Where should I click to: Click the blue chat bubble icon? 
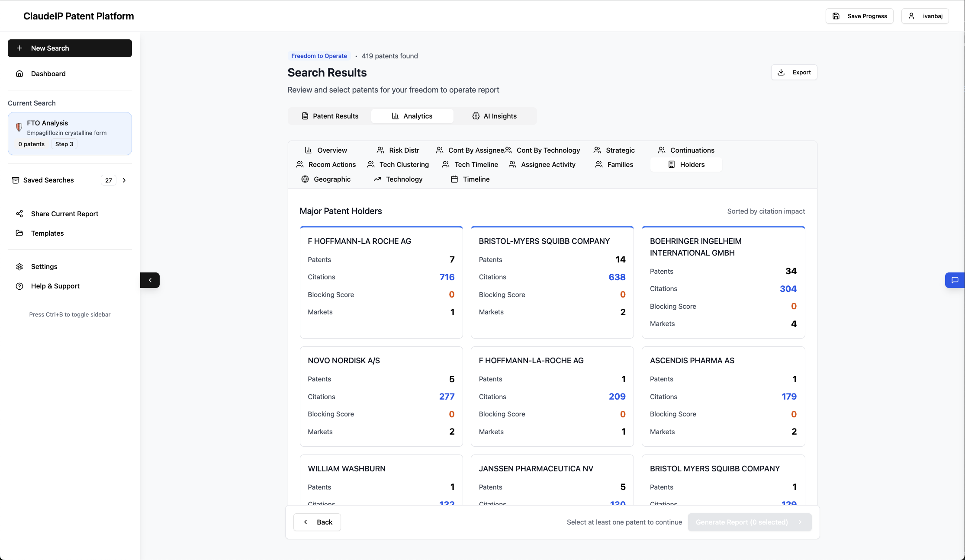tap(955, 280)
